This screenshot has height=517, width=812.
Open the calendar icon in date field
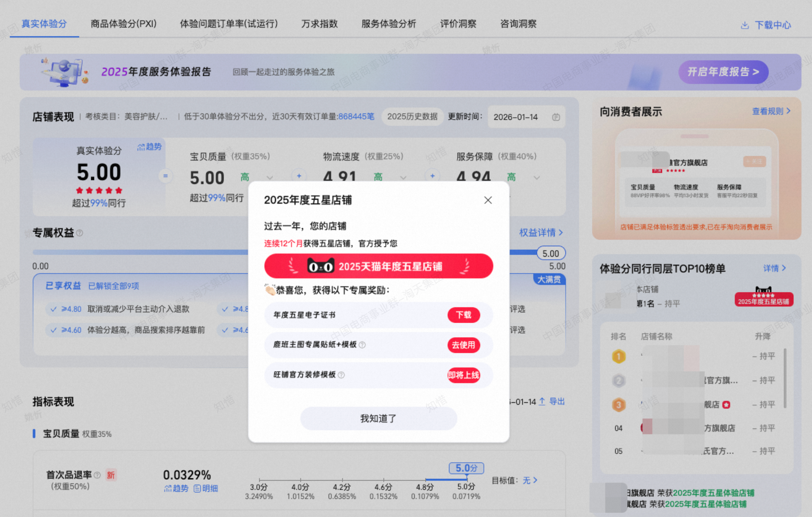tap(556, 117)
